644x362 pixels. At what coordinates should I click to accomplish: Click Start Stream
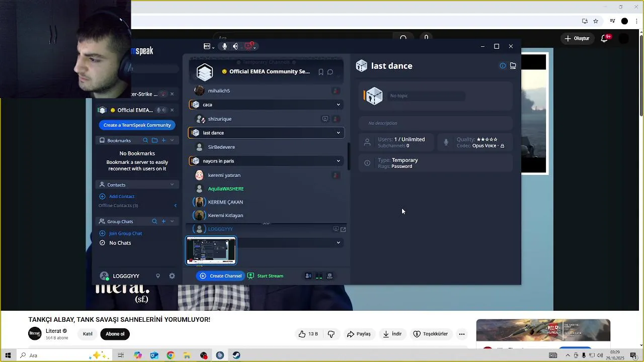pos(265,276)
